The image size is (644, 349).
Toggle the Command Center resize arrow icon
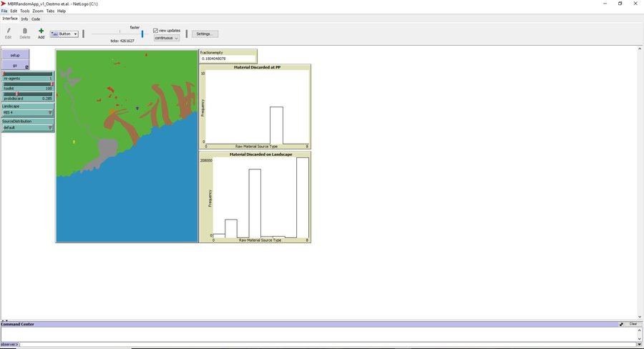621,324
